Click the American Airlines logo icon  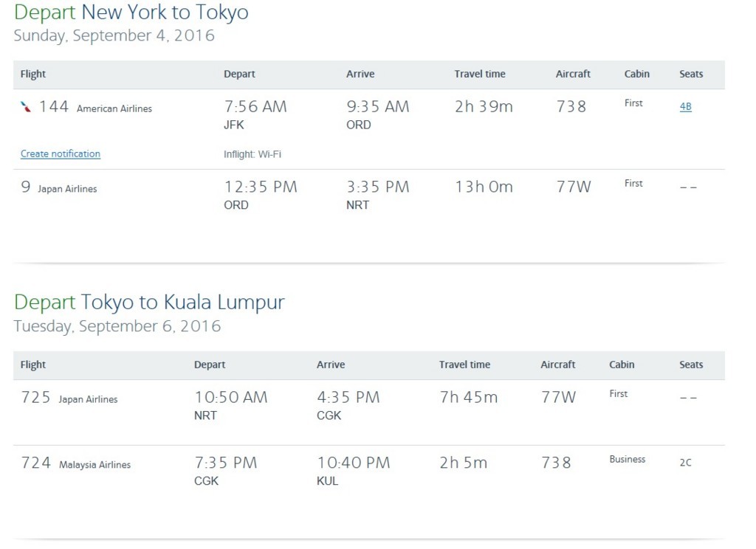27,107
